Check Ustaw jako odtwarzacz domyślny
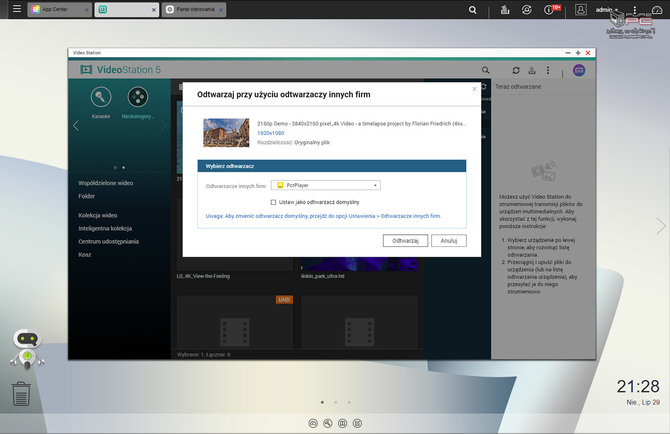The width and height of the screenshot is (670, 434). coord(273,202)
